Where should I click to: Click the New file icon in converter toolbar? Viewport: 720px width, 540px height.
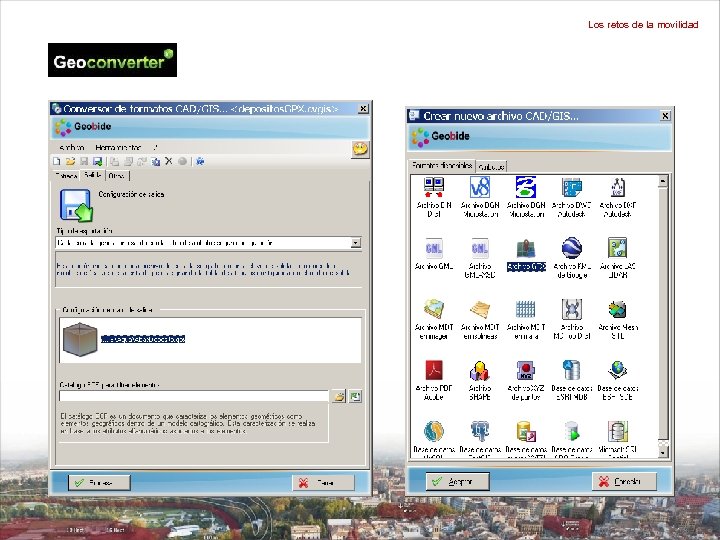[x=56, y=161]
